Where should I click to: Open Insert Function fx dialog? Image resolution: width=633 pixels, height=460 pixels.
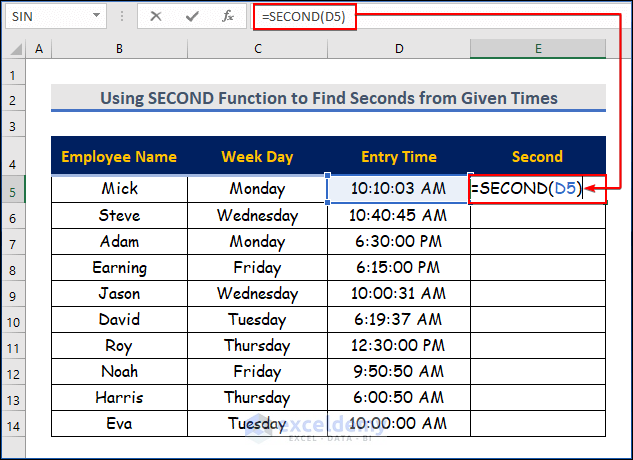(228, 17)
